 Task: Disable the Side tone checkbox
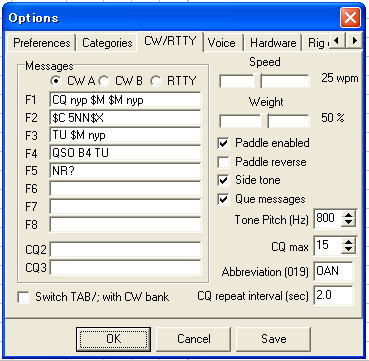coord(223,181)
